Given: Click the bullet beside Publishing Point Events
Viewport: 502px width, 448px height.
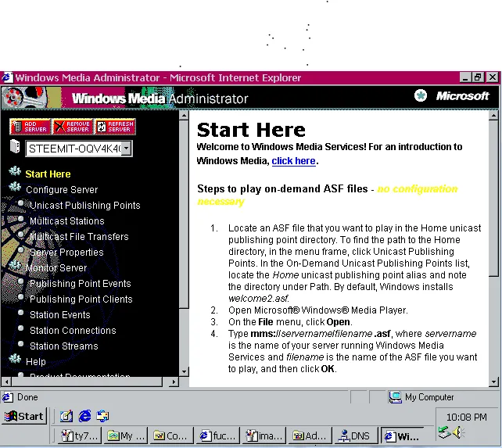Looking at the screenshot, I should (21, 281).
